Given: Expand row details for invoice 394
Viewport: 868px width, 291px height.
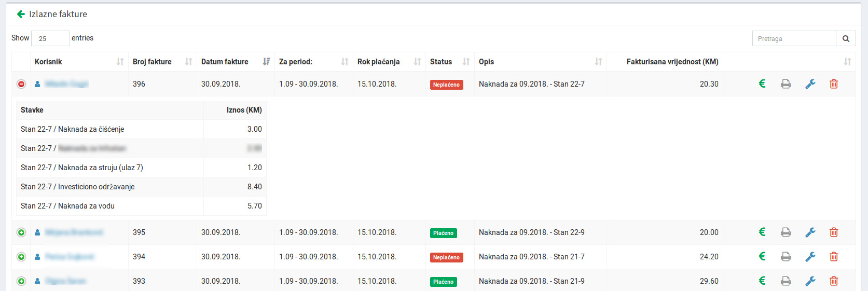Looking at the screenshot, I should pos(21,257).
